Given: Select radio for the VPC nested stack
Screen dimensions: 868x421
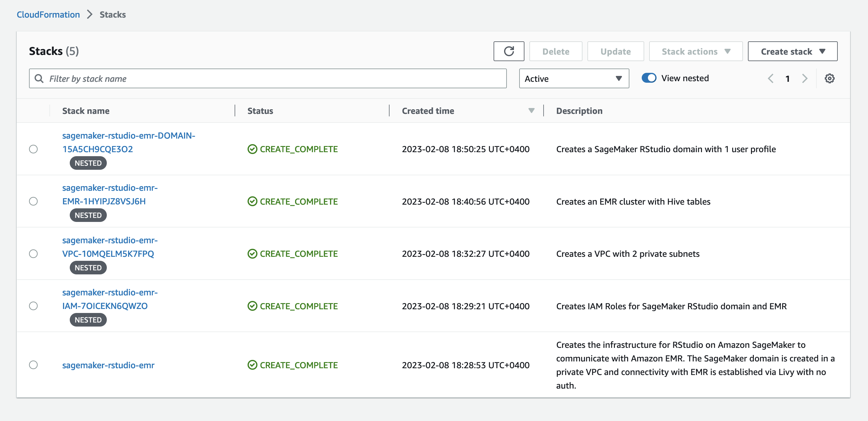Looking at the screenshot, I should point(33,254).
